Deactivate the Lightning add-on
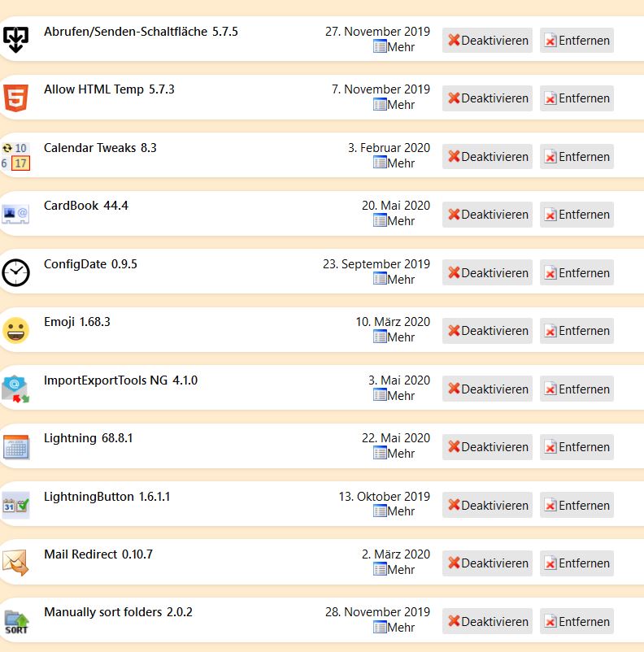 pyautogui.click(x=487, y=447)
